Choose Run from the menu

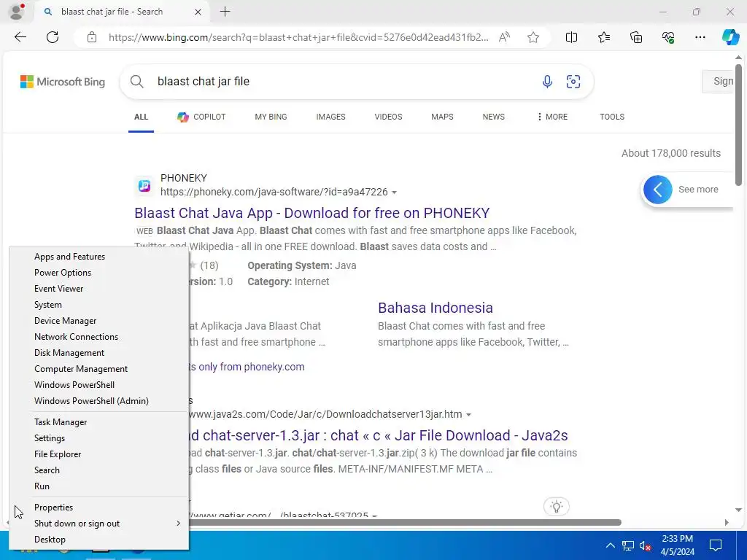tap(98, 486)
